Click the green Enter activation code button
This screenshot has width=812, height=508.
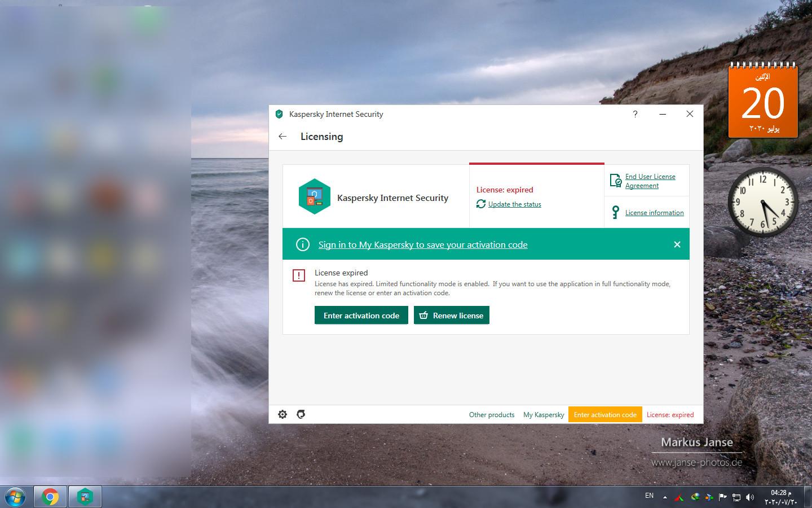(361, 316)
